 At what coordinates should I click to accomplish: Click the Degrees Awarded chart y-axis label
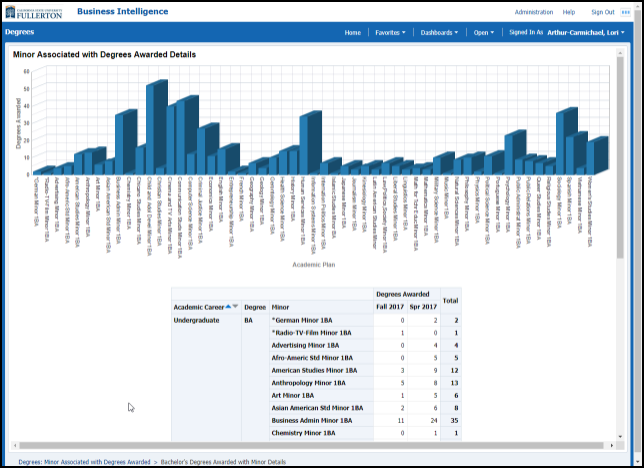tap(18, 123)
